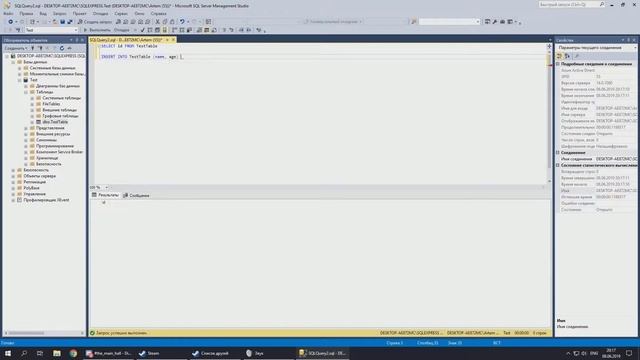Click the Find icon beside search combo
The width and height of the screenshot is (640, 360).
click(413, 22)
